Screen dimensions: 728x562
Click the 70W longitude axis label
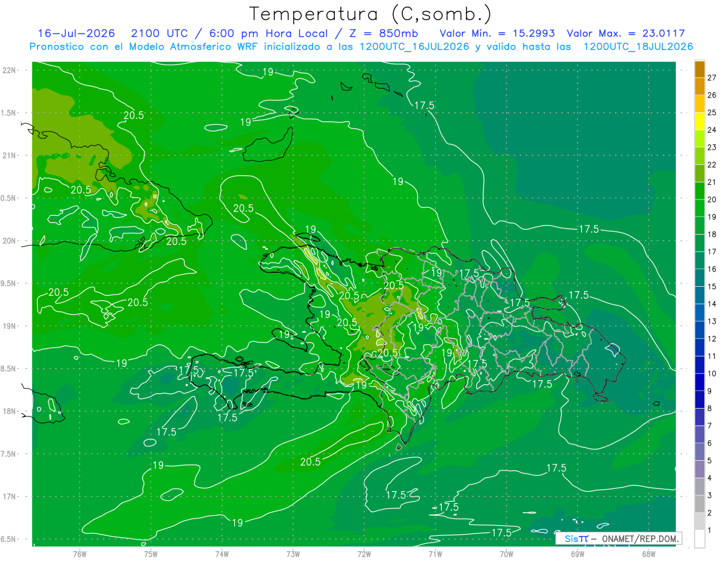(x=507, y=554)
